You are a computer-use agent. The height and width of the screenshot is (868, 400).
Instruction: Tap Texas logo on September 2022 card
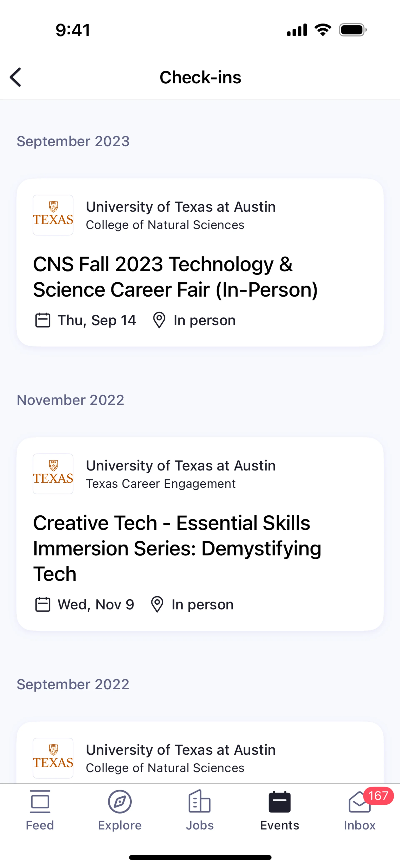(53, 758)
